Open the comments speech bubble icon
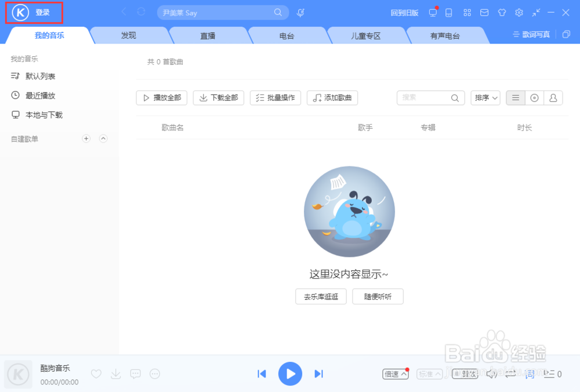Image resolution: width=580 pixels, height=392 pixels. [x=135, y=374]
